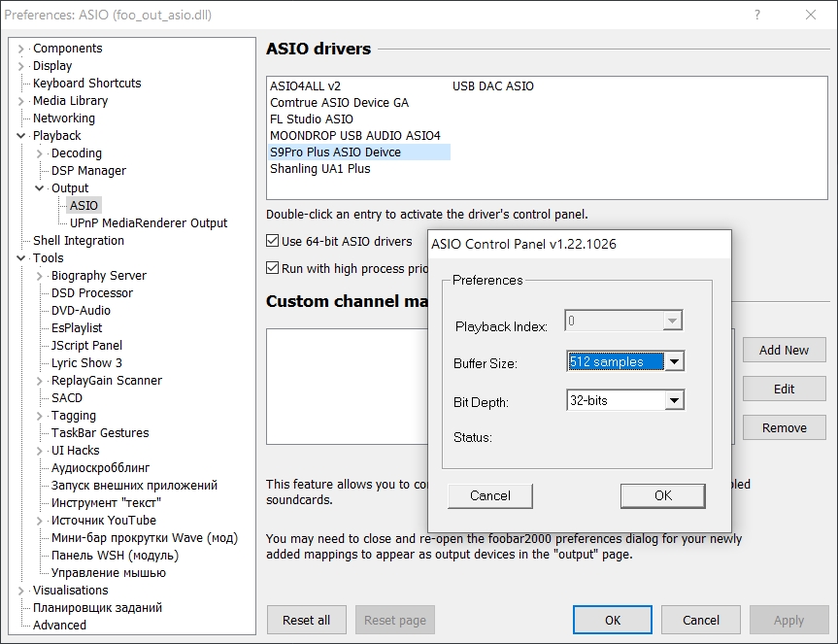Image resolution: width=838 pixels, height=644 pixels.
Task: Select Keyboard Shortcuts preferences page
Action: tap(86, 84)
